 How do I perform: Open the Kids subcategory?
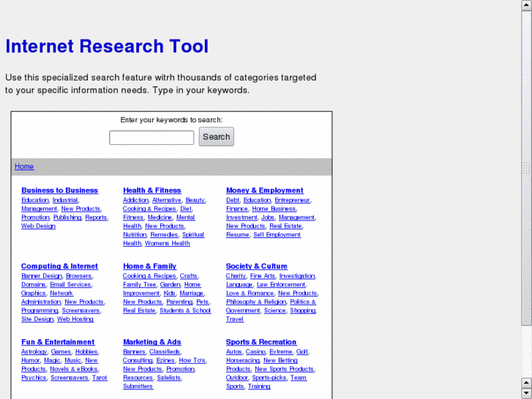(x=169, y=293)
